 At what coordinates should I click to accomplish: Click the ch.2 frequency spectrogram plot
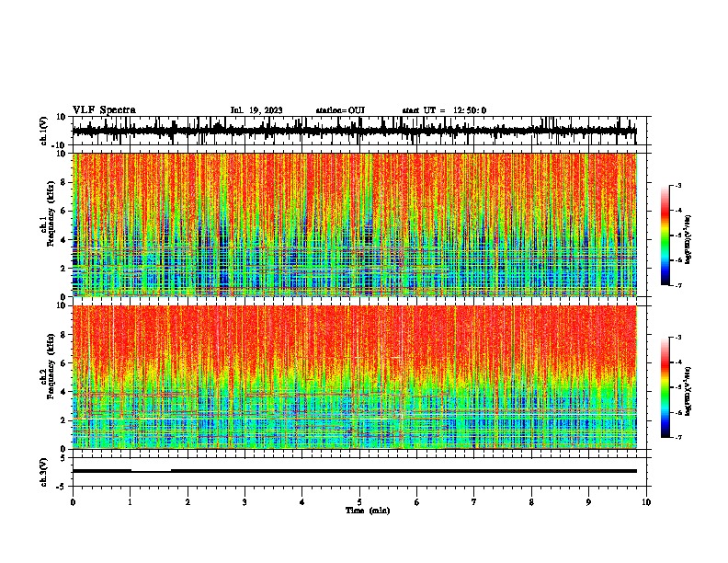click(x=355, y=377)
